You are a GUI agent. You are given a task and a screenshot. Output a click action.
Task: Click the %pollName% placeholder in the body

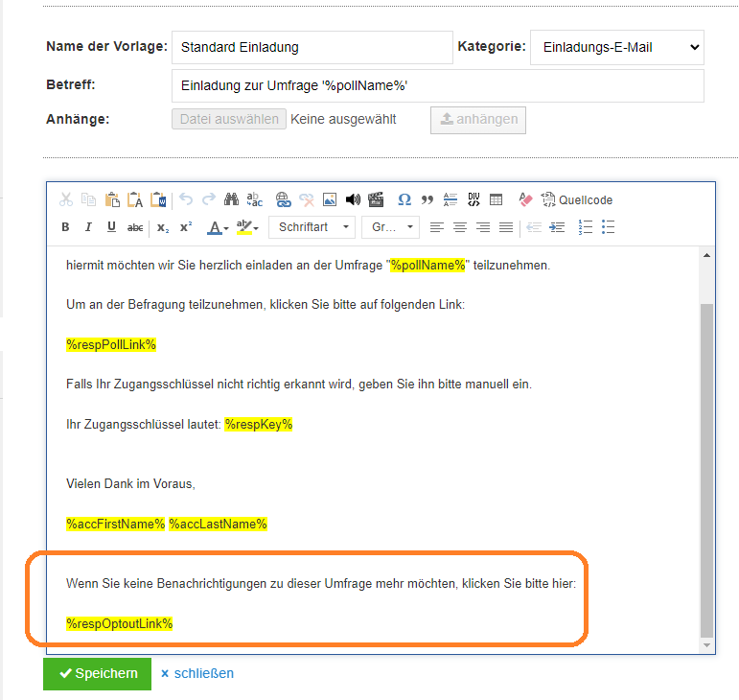point(427,265)
